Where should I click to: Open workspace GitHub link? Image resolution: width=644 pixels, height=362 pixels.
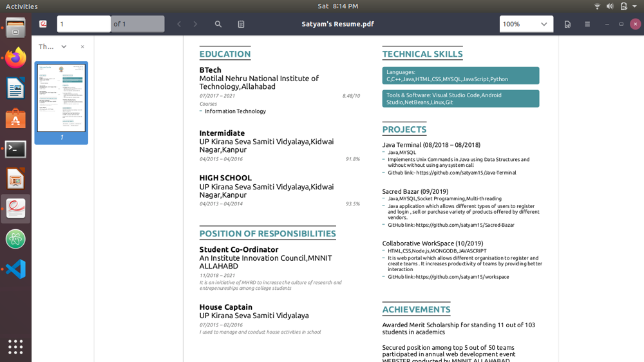tap(462, 277)
